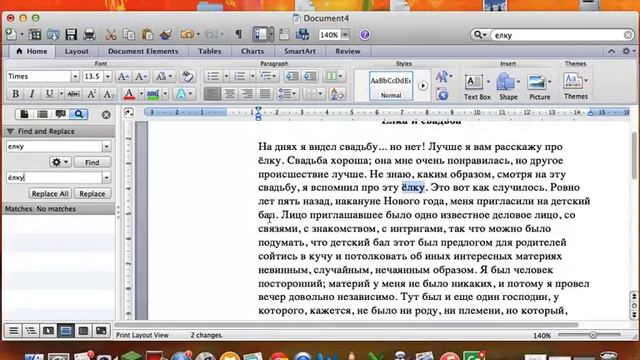640x360 pixels.
Task: Open Word Help question mark icon
Action: (x=364, y=35)
